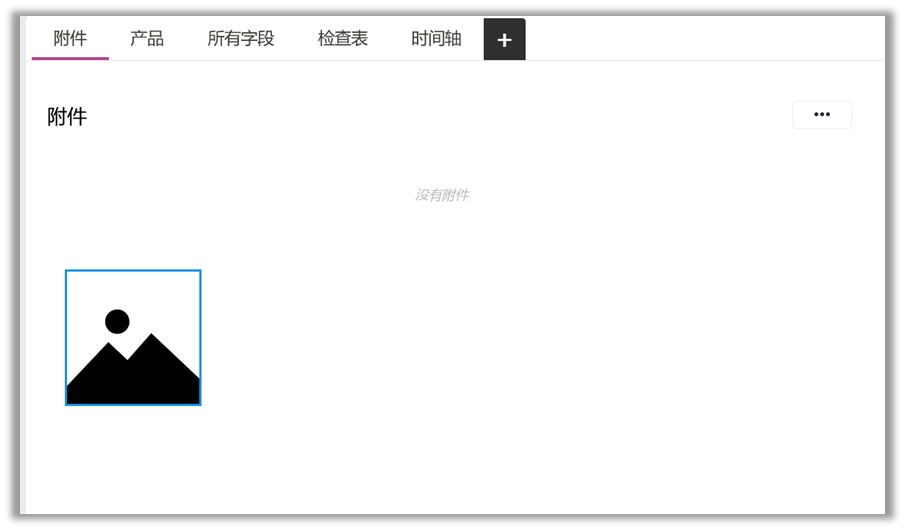Click empty space between 附件 heading and ellipsis
This screenshot has height=530, width=905.
tap(430, 117)
